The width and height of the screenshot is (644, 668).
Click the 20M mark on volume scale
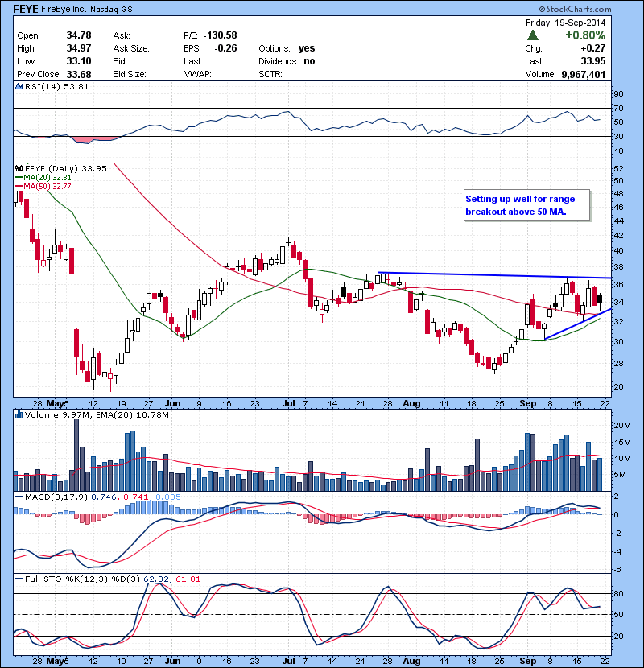click(621, 425)
